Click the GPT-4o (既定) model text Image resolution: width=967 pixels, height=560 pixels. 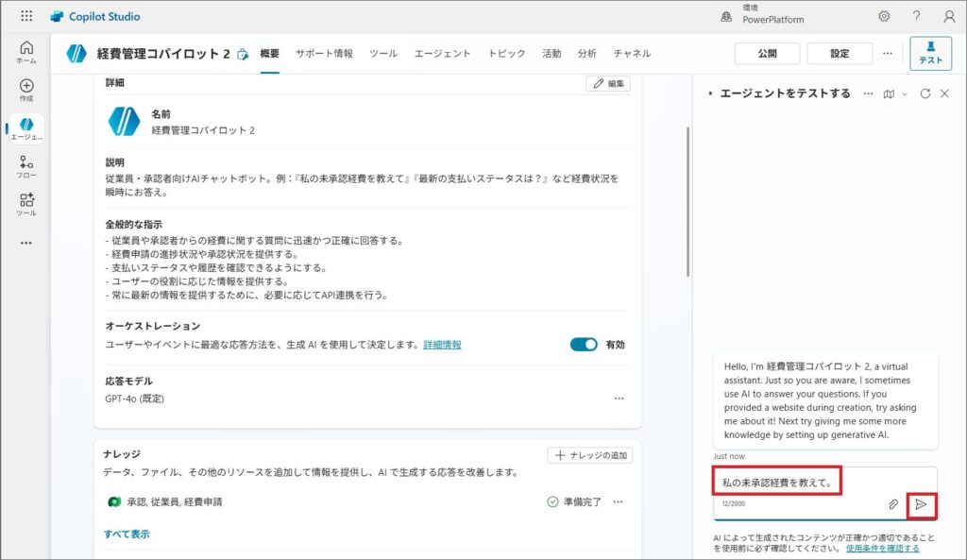[x=134, y=399]
